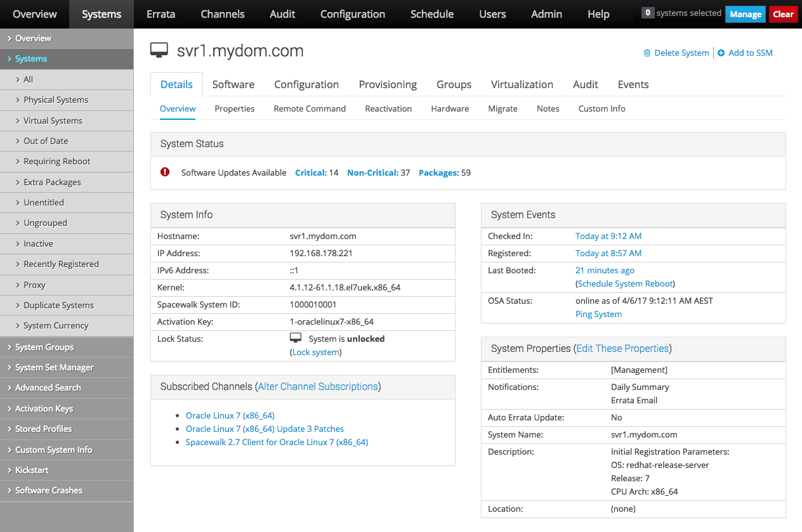Open Spacewalk 2.7 Client channel link
The width and height of the screenshot is (802, 532).
277,442
